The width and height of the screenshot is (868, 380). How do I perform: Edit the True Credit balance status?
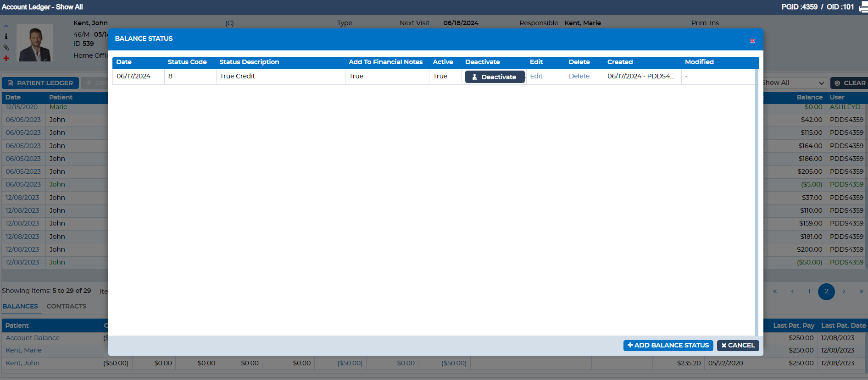click(536, 76)
